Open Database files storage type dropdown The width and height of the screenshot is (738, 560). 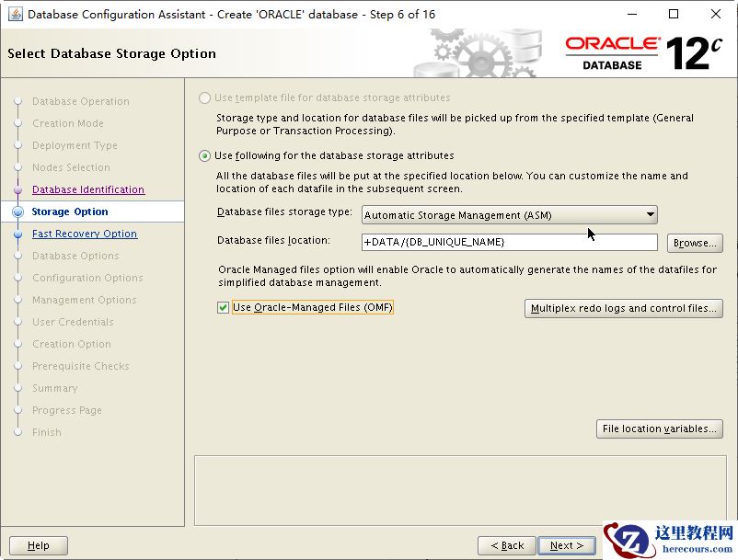point(509,215)
